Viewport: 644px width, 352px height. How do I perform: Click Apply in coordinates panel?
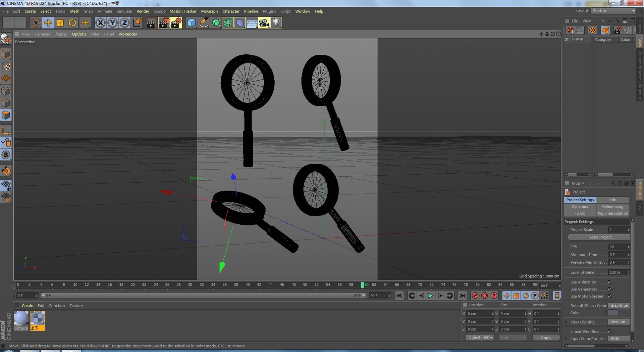click(546, 338)
